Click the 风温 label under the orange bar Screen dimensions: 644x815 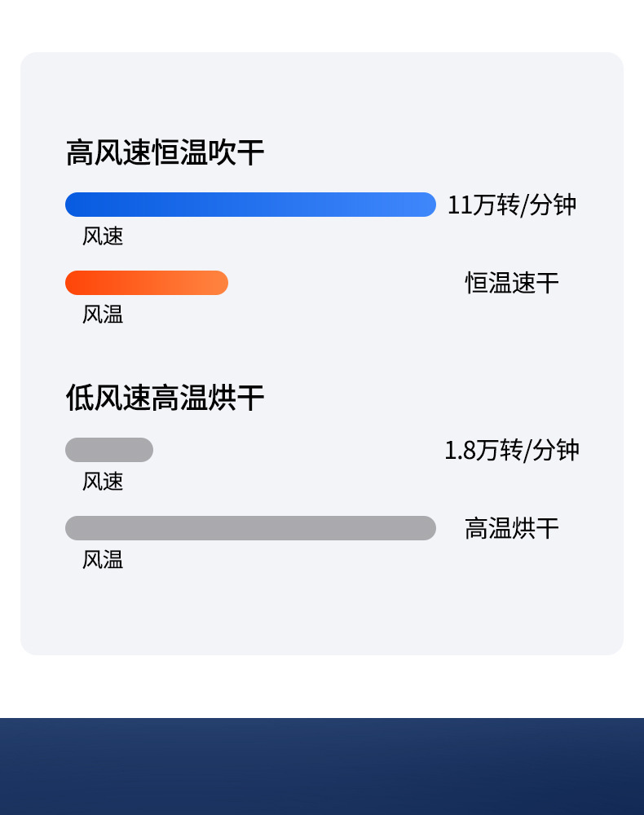103,315
